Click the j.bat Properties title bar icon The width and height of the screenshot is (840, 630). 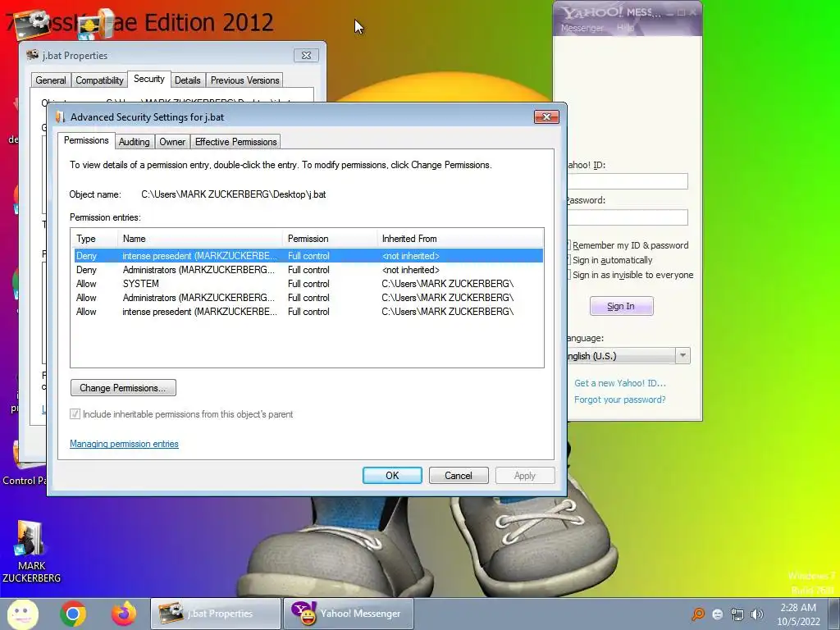pos(33,55)
